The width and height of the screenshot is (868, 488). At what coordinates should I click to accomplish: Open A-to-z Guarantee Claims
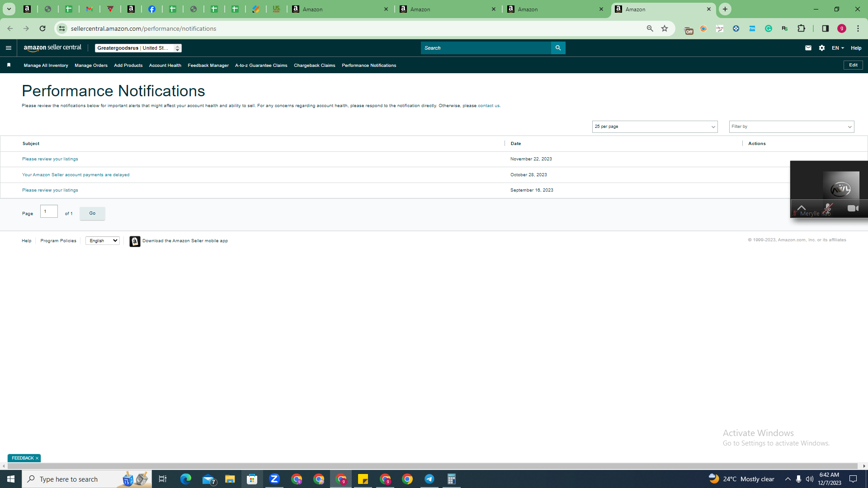click(x=261, y=66)
